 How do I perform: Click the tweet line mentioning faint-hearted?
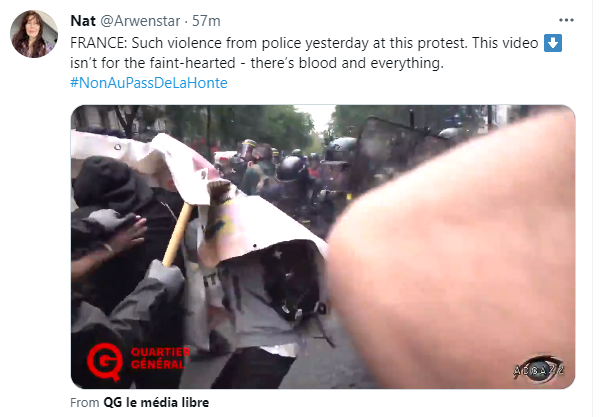click(x=257, y=63)
